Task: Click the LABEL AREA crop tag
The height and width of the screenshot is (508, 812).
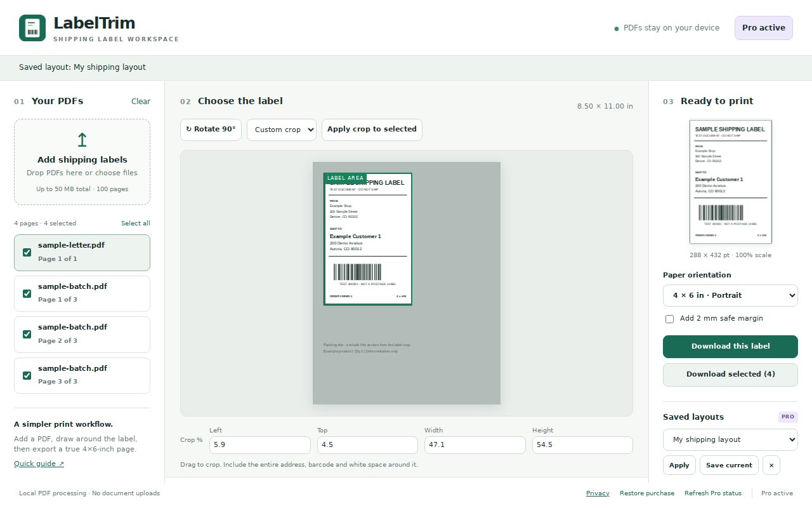Action: click(345, 178)
